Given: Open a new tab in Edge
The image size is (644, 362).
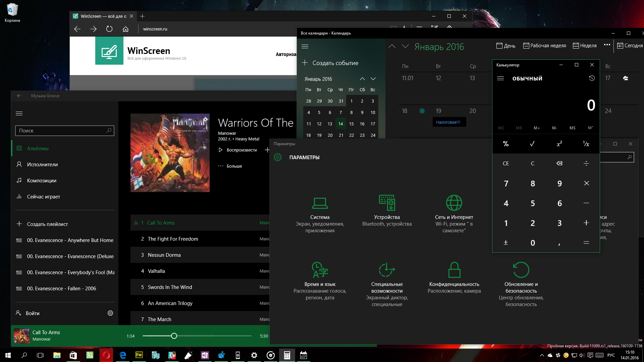Looking at the screenshot, I should coord(142,16).
